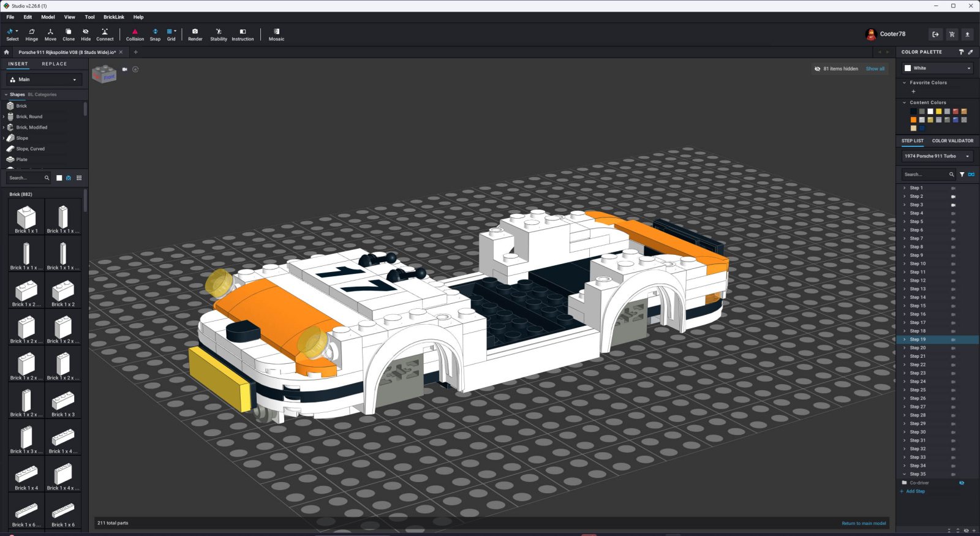Click the Add Step button

[913, 491]
